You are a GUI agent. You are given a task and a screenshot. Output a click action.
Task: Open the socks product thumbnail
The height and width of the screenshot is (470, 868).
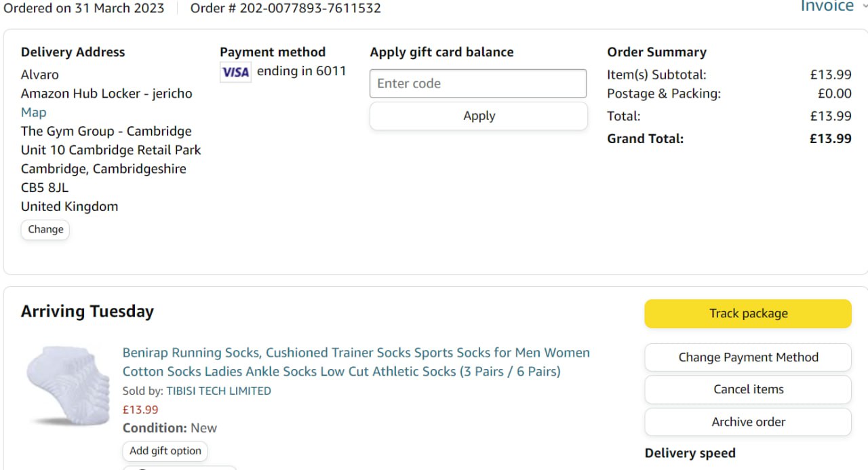tap(68, 385)
